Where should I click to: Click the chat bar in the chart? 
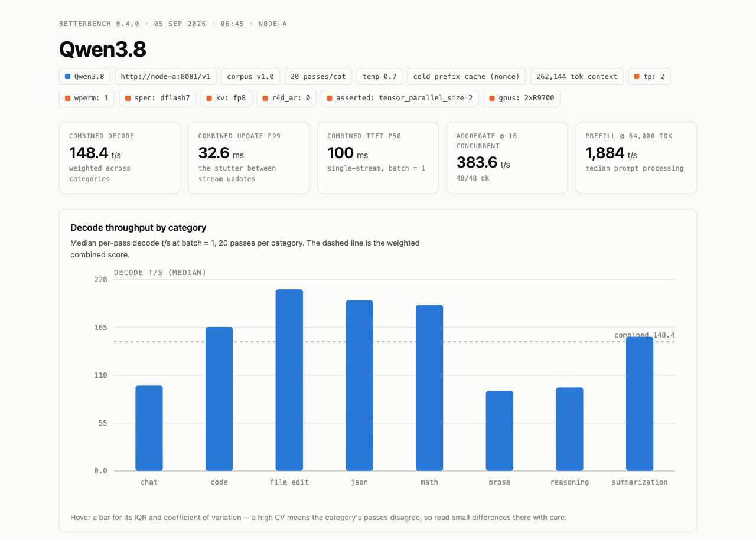pyautogui.click(x=149, y=428)
